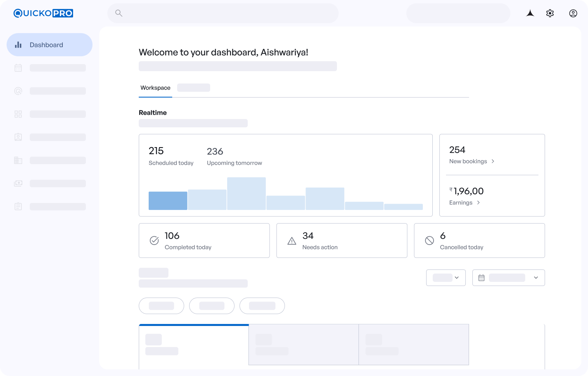
Task: Click the checkmark circle icon
Action: pos(154,240)
